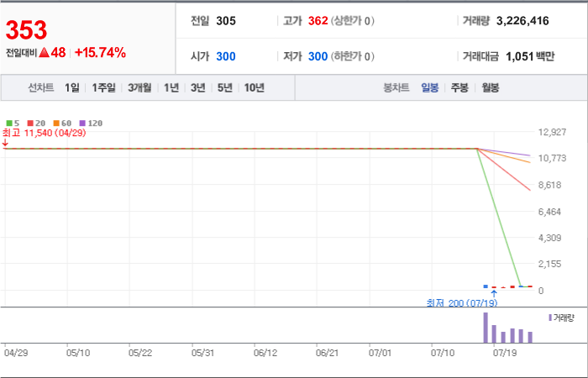The width and height of the screenshot is (588, 378).
Task: Click the 12,927 price axis label
Action: point(552,132)
